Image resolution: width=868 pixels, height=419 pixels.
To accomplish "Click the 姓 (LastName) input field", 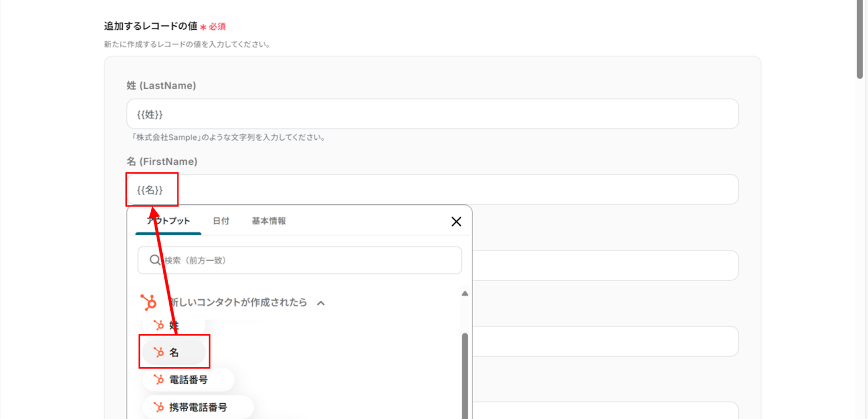I will coord(432,114).
